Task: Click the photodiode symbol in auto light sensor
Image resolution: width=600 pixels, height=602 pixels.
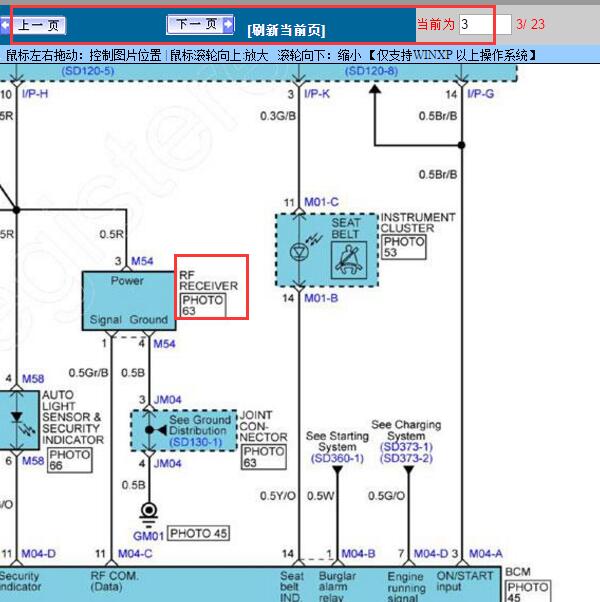Action: (17, 417)
